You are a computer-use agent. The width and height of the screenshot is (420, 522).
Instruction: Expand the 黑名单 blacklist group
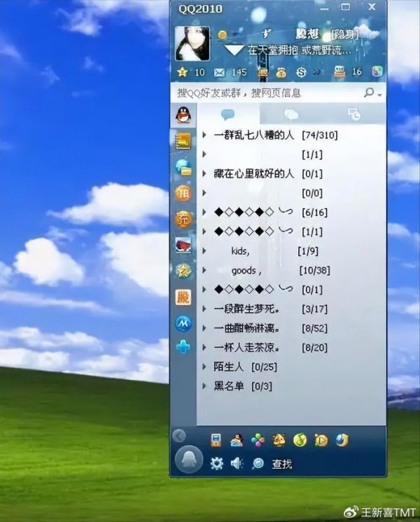tap(228, 386)
